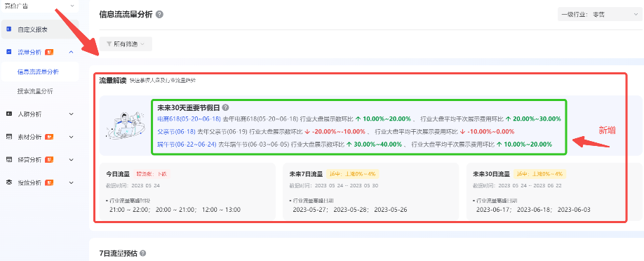644x261 pixels.
Task: Click the 投放分析 sidebar icon
Action: pos(8,182)
